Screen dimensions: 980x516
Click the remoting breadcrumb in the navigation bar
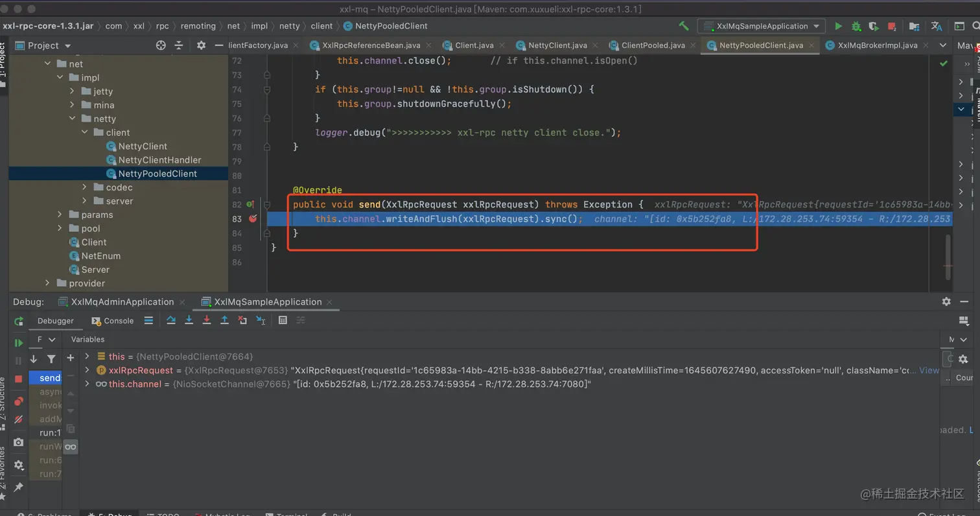[x=198, y=26]
